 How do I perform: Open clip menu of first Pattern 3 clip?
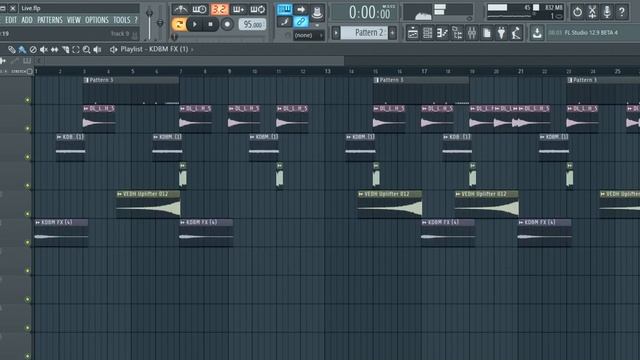(87, 80)
